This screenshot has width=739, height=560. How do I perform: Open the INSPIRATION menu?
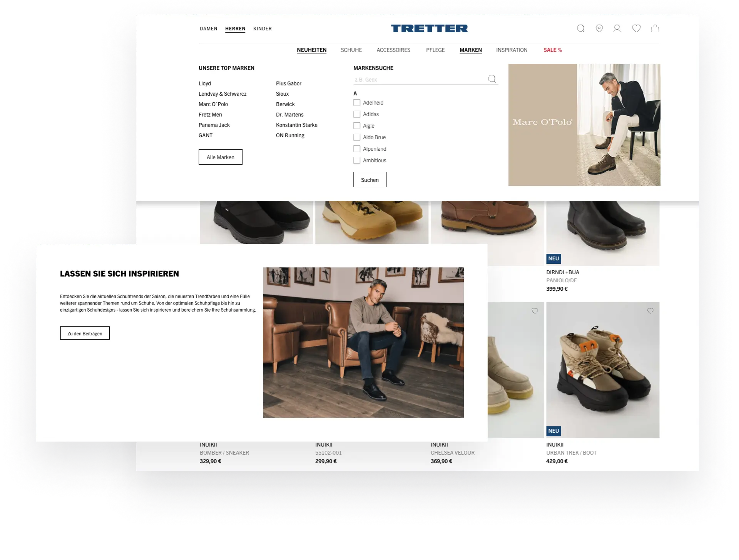pos(512,50)
